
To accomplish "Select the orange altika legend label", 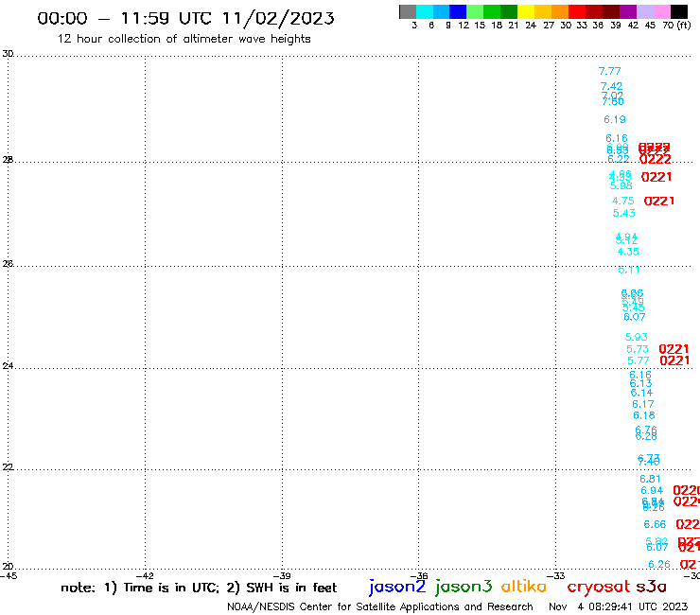I will pos(524,587).
